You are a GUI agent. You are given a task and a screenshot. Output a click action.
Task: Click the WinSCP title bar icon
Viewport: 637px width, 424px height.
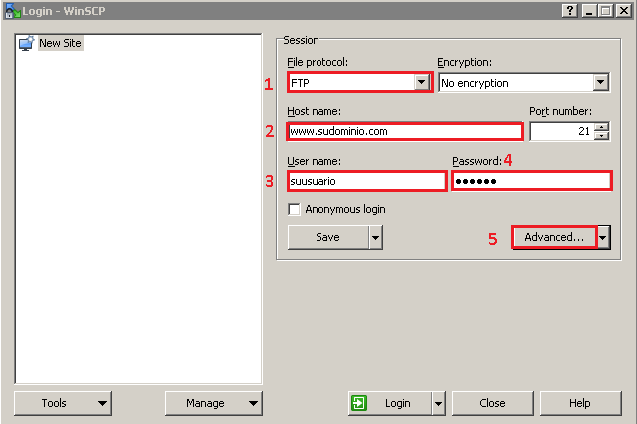12,11
